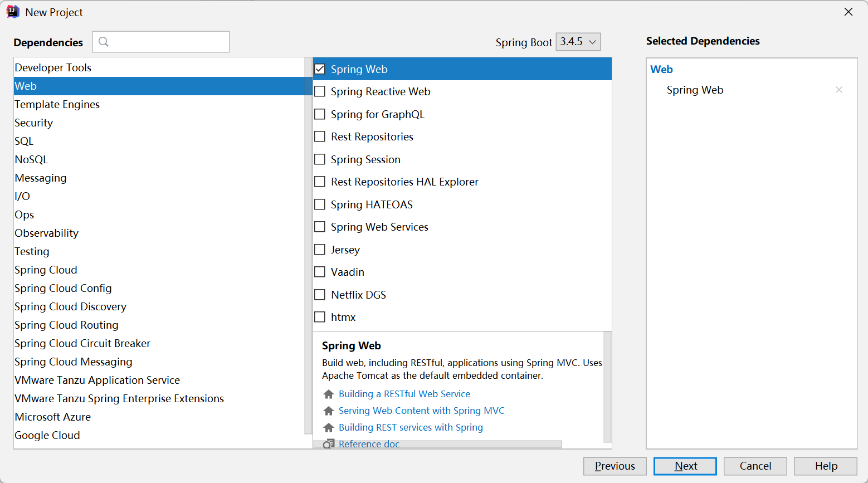Select the Developer Tools category

click(x=53, y=67)
